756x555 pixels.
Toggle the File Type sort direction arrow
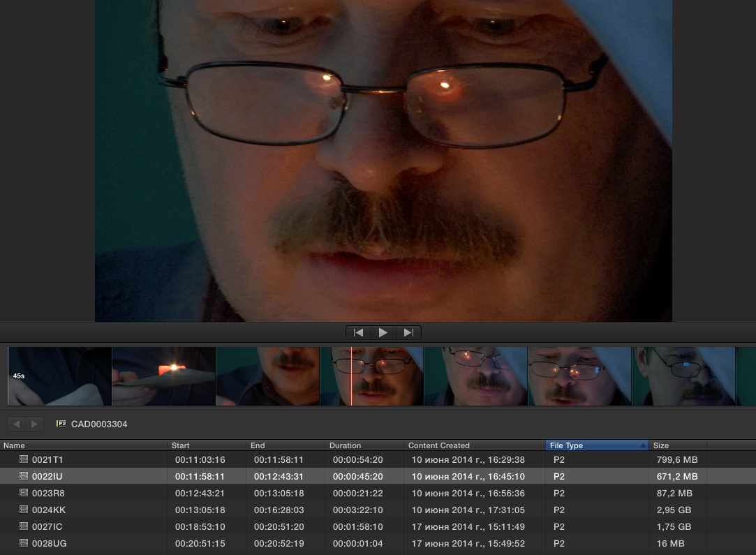(x=643, y=445)
